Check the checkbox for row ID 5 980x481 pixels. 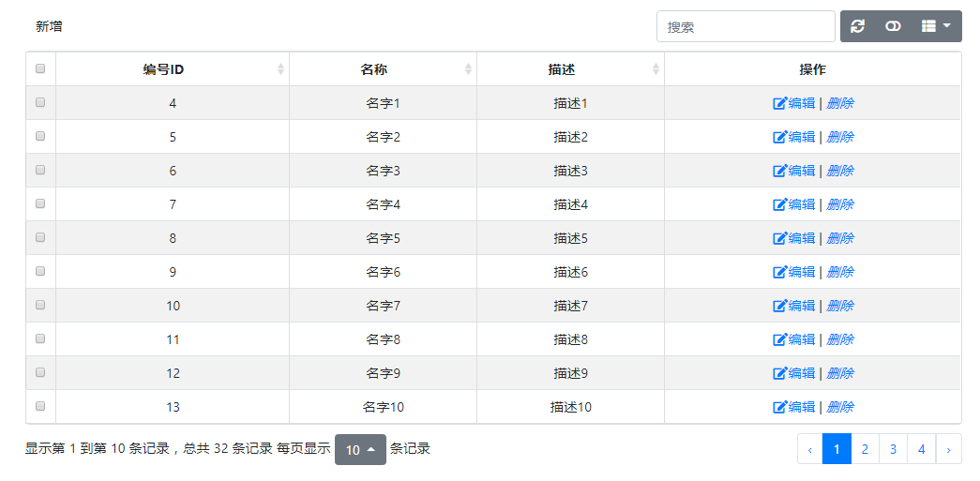point(40,136)
